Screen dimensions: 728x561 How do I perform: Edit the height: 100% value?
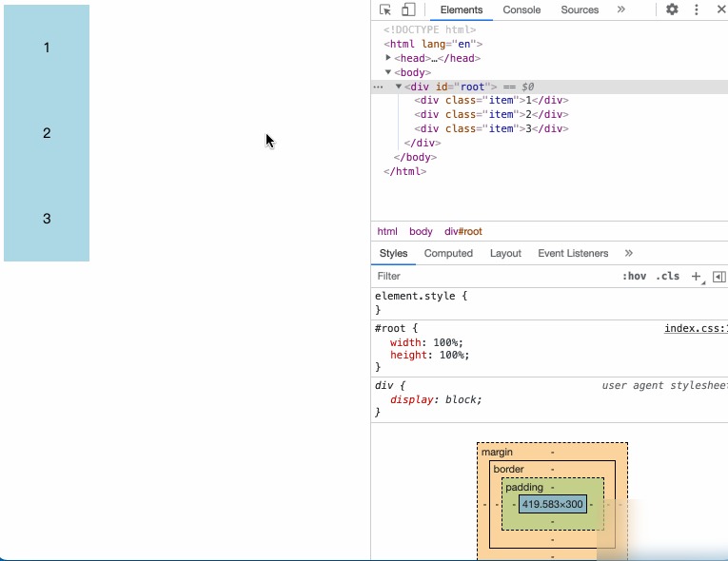[452, 355]
